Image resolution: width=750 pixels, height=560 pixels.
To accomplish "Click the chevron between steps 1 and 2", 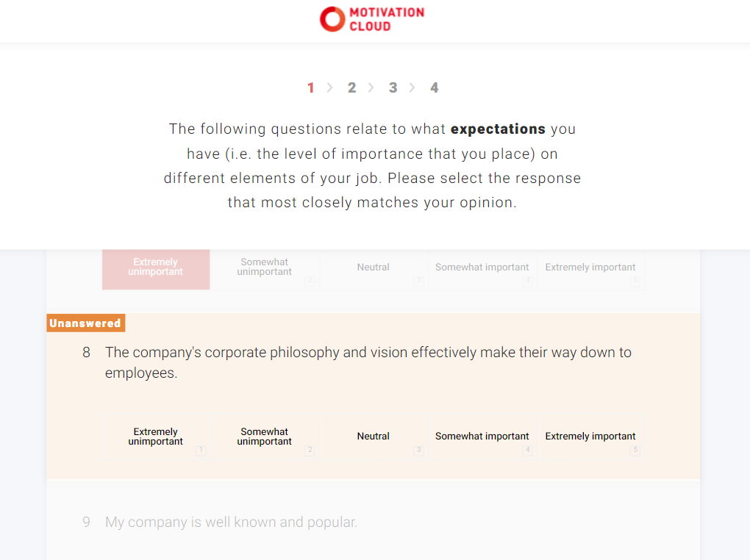I will point(330,88).
